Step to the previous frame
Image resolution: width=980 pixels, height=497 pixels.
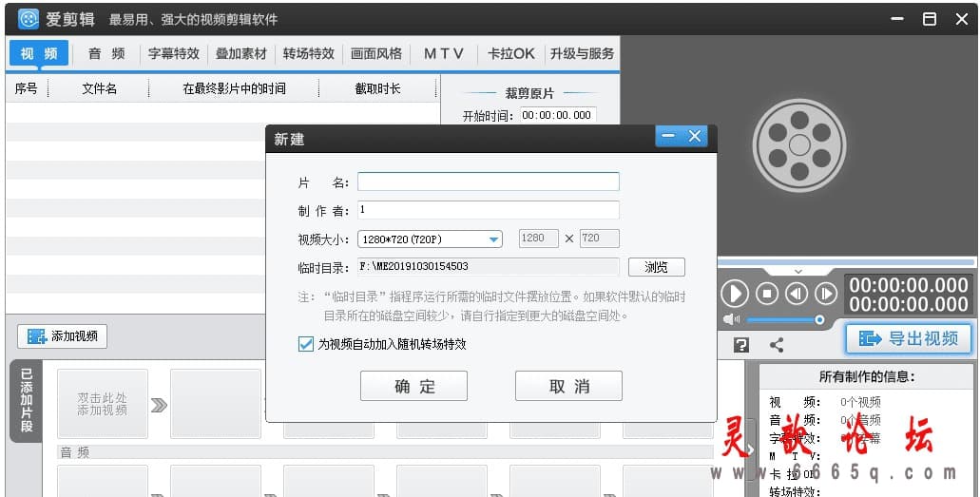click(797, 294)
